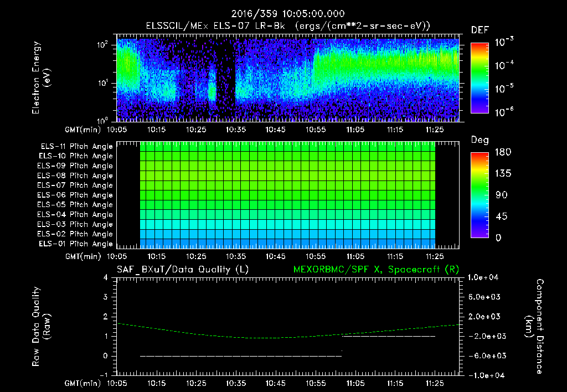Select the ELS-01 Pitch Angle row label
This screenshot has height=392, width=567.
point(76,244)
